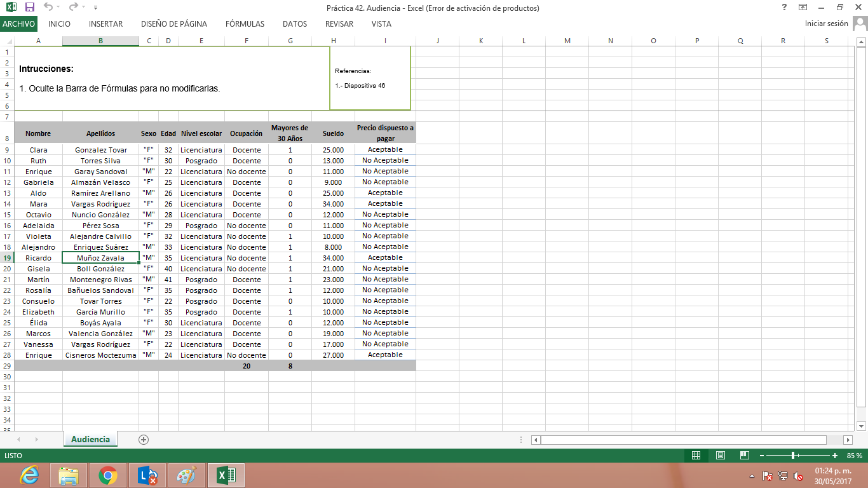Switch to the VISTA tab

click(x=381, y=24)
